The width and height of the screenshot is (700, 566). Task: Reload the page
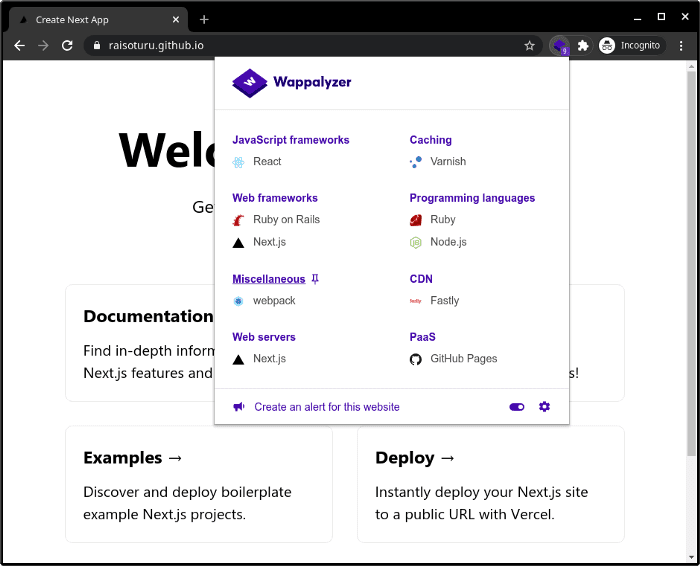67,46
